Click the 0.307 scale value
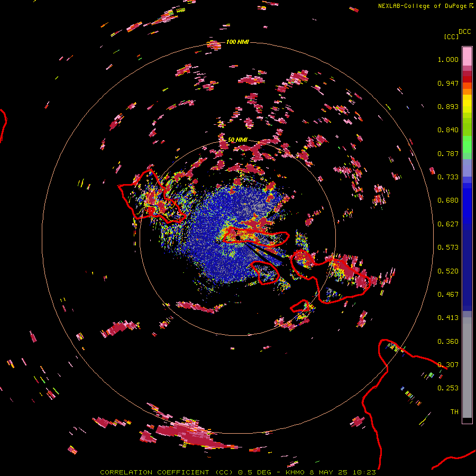The height and width of the screenshot is (476, 476). pos(448,365)
